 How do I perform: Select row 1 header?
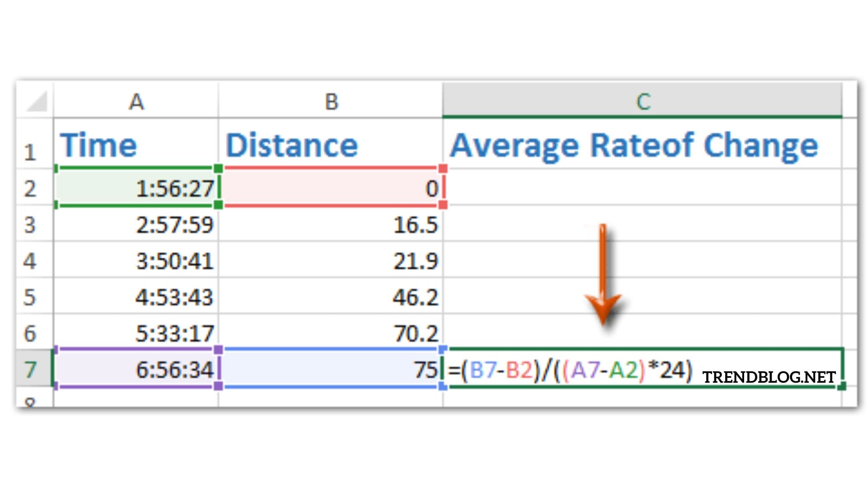(30, 151)
